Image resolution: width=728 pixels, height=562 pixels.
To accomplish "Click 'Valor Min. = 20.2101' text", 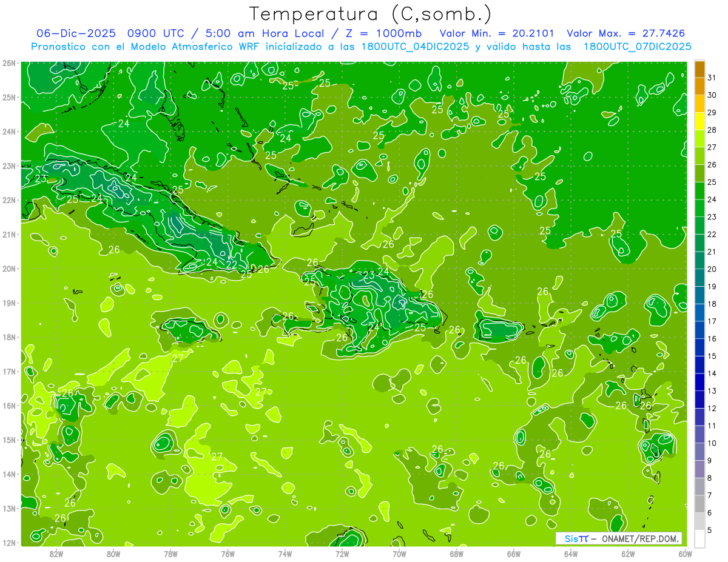I will tap(497, 33).
